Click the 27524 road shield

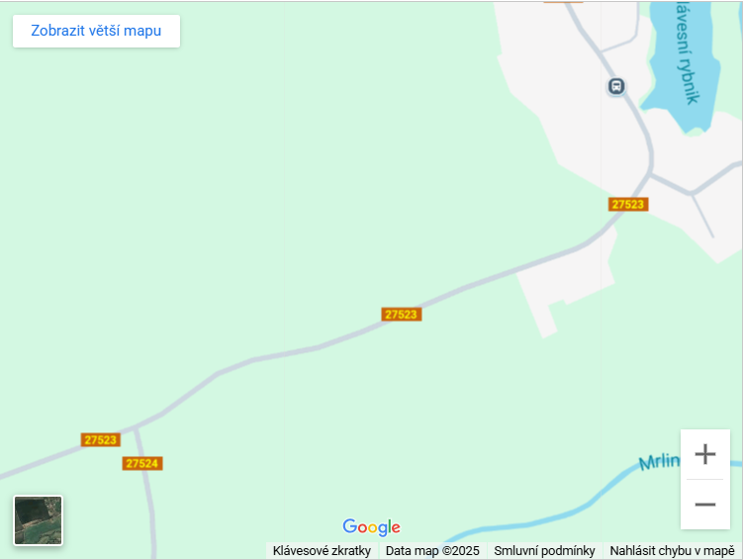(x=142, y=463)
